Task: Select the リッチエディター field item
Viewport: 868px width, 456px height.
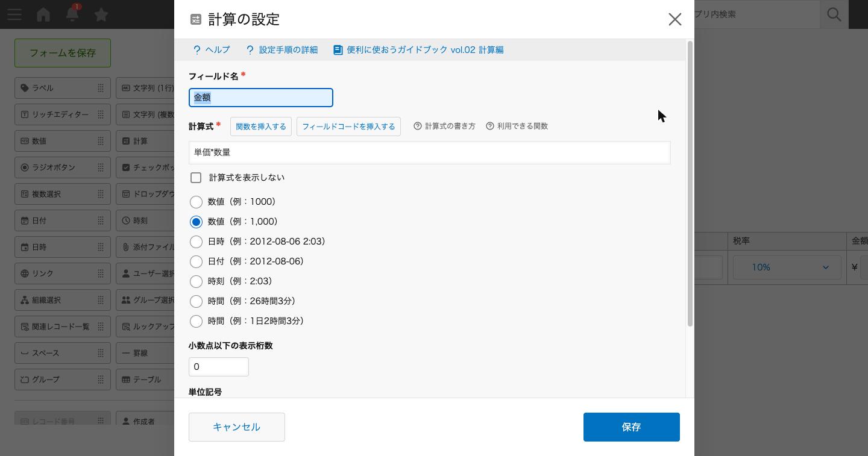Action: (63, 114)
